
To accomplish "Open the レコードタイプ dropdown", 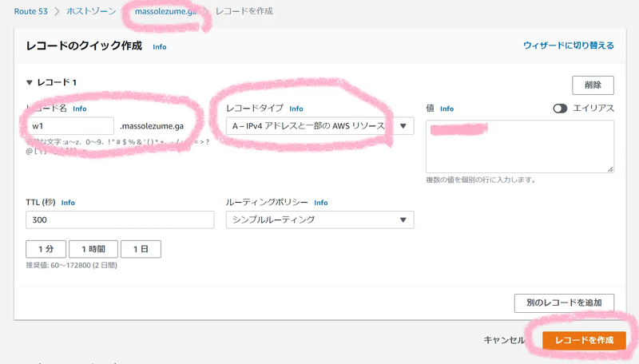I will [320, 126].
